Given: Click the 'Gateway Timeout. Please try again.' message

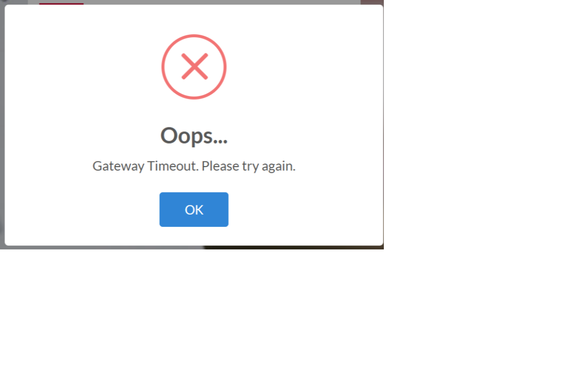Looking at the screenshot, I should coord(194,166).
